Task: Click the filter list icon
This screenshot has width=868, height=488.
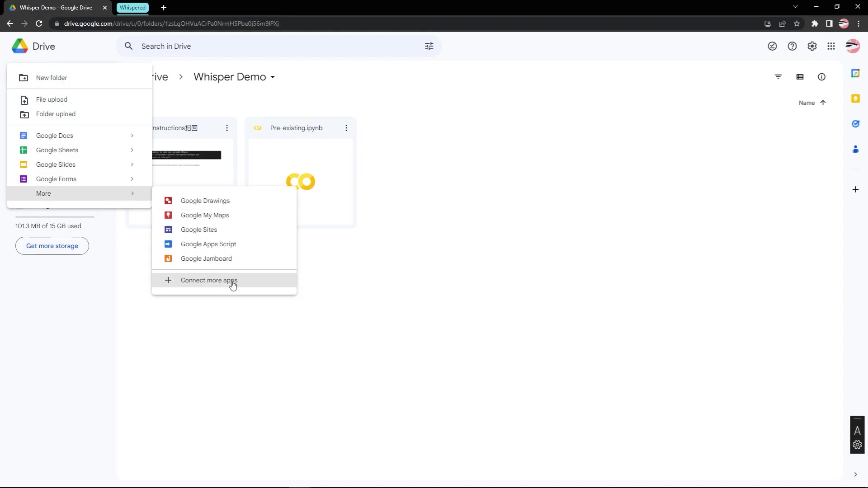Action: tap(778, 77)
